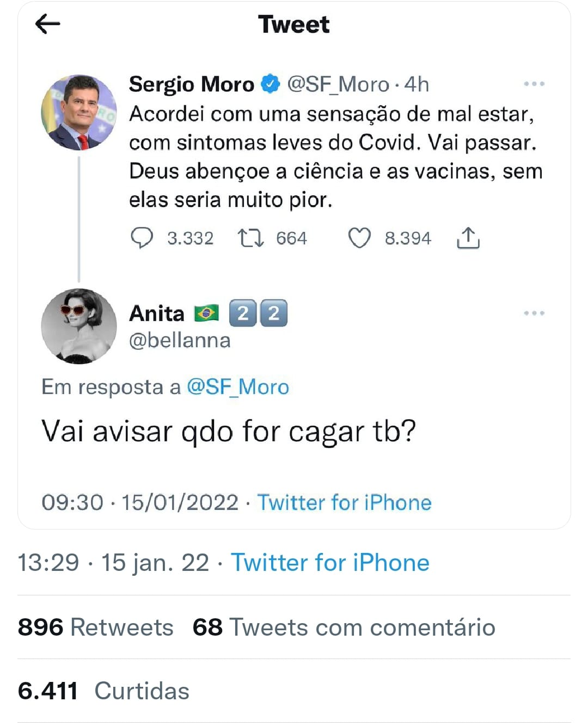
Task: Click the lower Twitter for iPhone link
Action: click(x=330, y=563)
